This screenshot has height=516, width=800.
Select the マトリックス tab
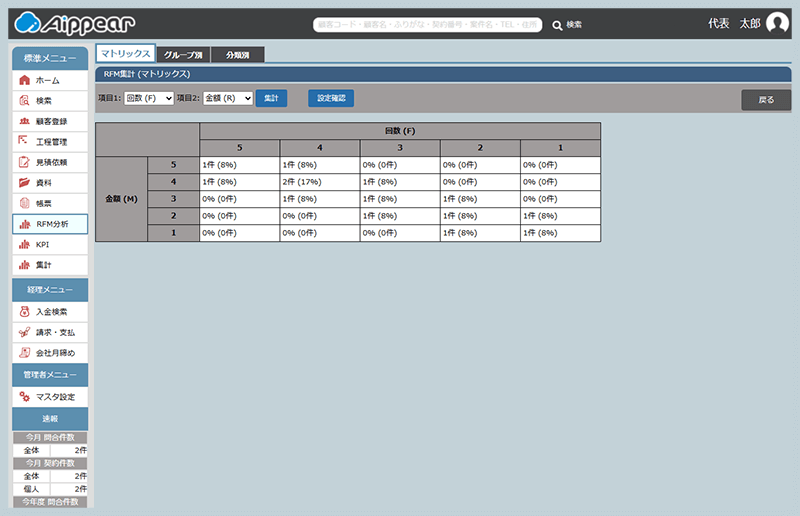coord(125,54)
